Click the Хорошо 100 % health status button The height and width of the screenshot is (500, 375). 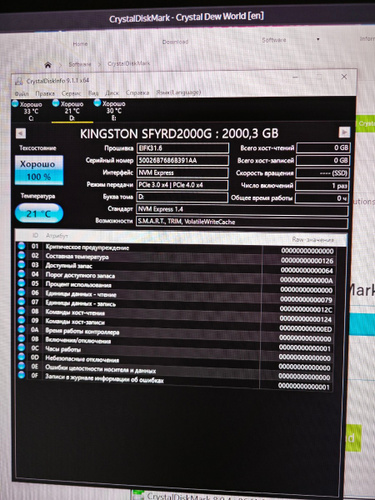(x=39, y=170)
